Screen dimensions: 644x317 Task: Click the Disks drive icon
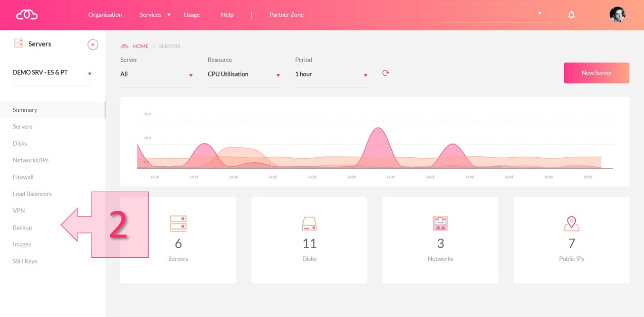(x=309, y=223)
